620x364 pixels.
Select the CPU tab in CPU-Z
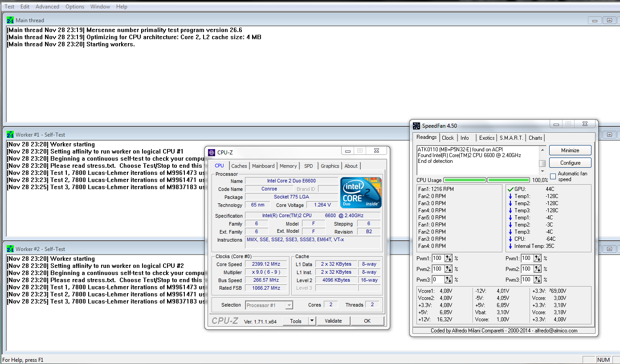click(x=220, y=166)
